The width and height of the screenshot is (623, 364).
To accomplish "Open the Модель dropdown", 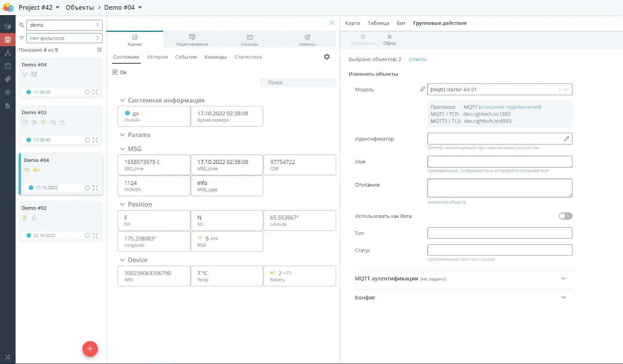I will pyautogui.click(x=566, y=90).
